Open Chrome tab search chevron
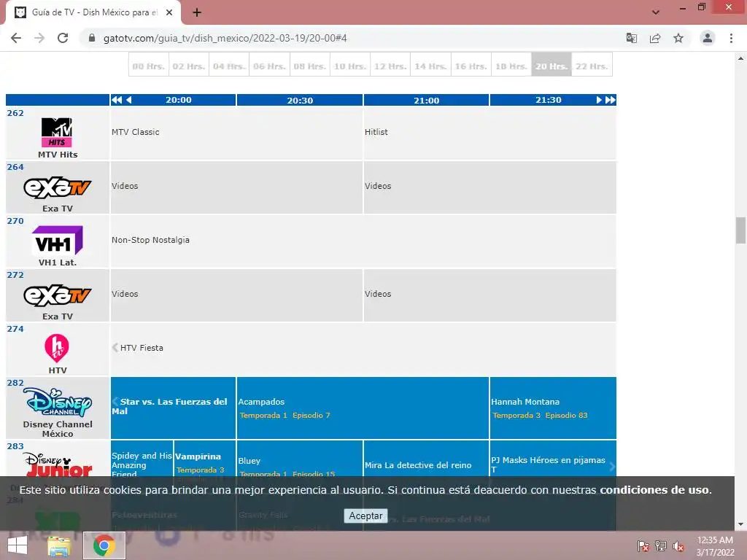Viewport: 747px width, 560px height. click(656, 12)
